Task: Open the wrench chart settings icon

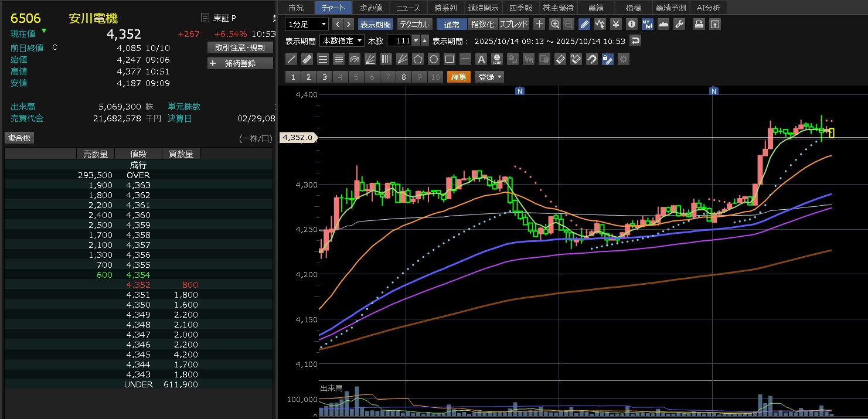Action: pyautogui.click(x=679, y=24)
